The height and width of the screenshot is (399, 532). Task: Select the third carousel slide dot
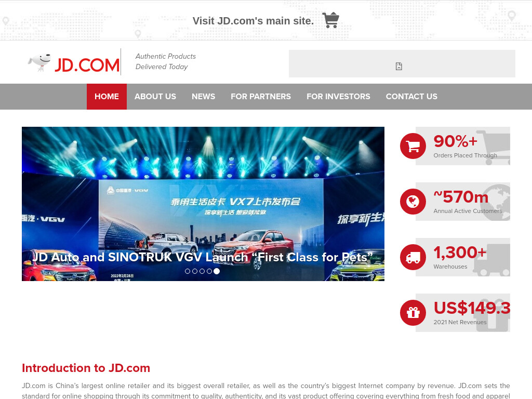point(202,271)
